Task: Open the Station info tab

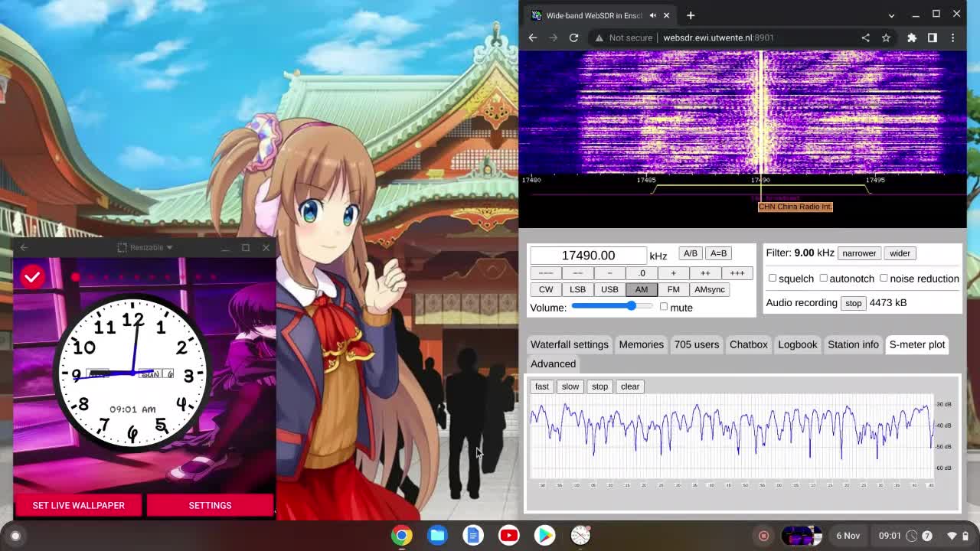Action: pos(853,344)
